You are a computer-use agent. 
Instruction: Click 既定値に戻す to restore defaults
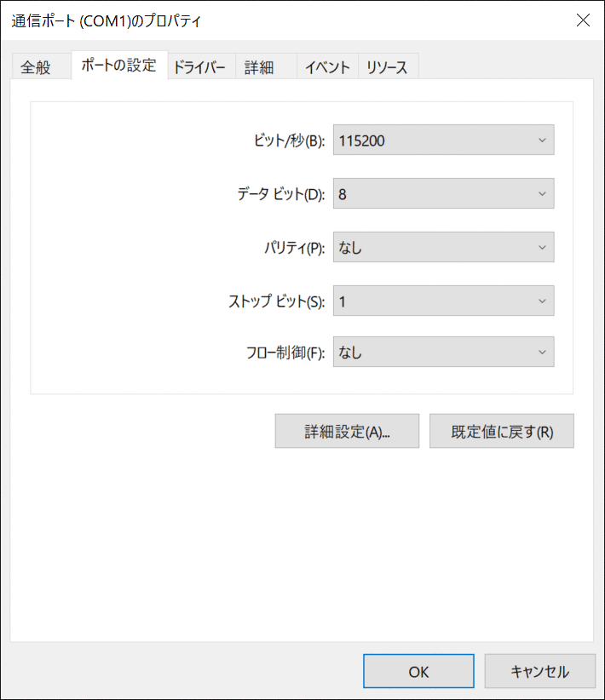click(501, 431)
